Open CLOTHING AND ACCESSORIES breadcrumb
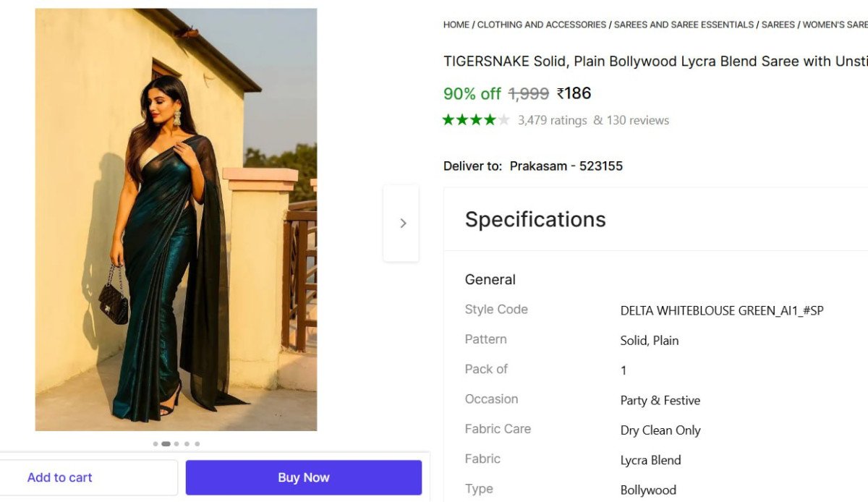 (542, 25)
